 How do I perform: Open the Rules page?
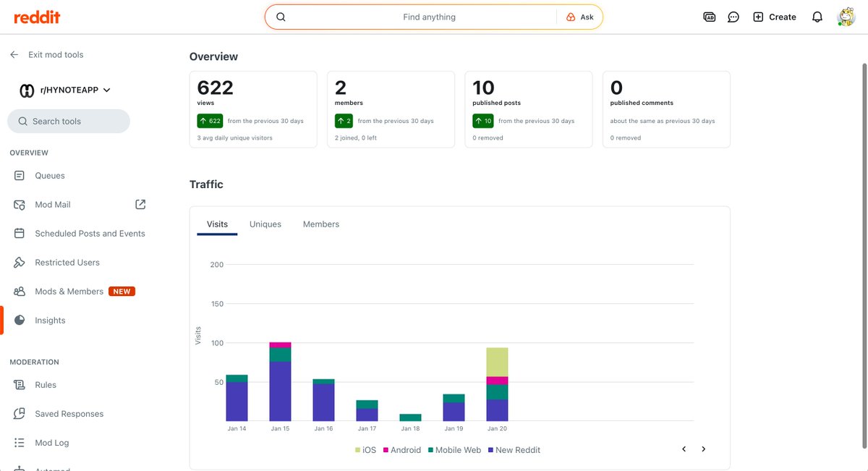point(46,385)
